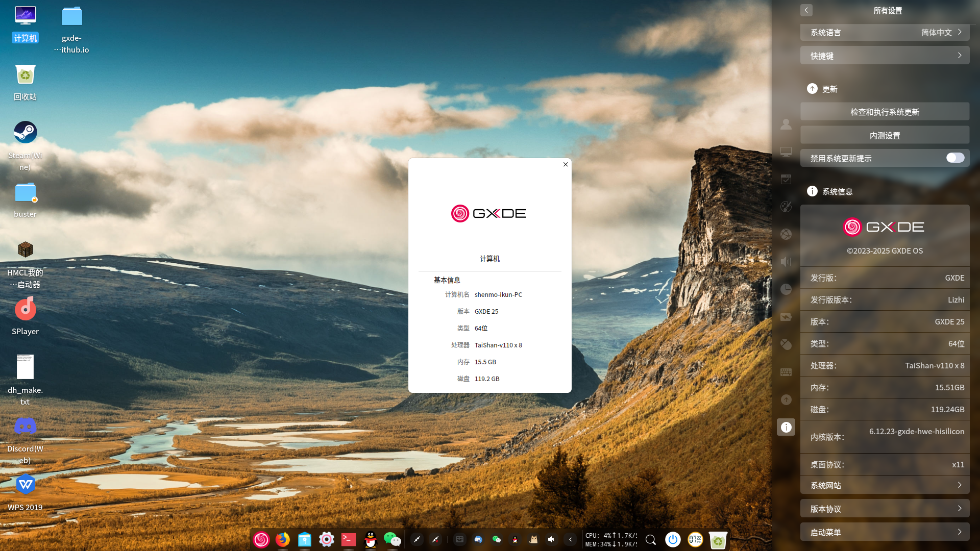Open Firefox from the dock
Image resolution: width=980 pixels, height=551 pixels.
click(x=283, y=539)
